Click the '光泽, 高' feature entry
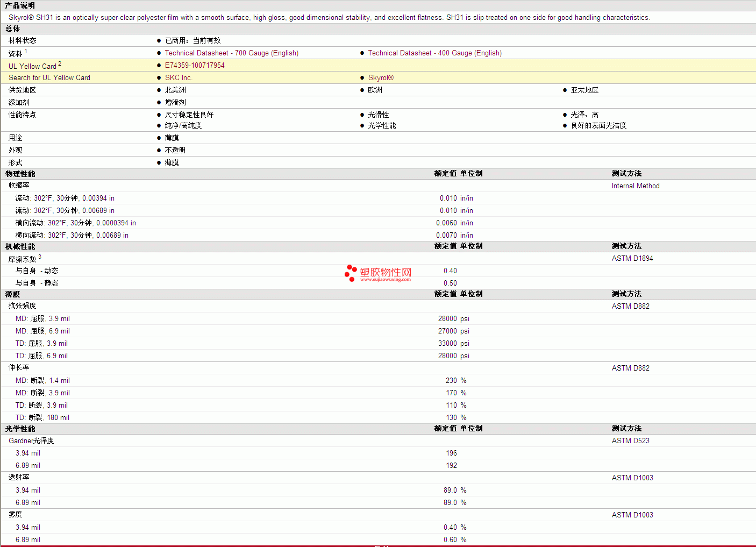Image resolution: width=756 pixels, height=547 pixels. point(584,115)
